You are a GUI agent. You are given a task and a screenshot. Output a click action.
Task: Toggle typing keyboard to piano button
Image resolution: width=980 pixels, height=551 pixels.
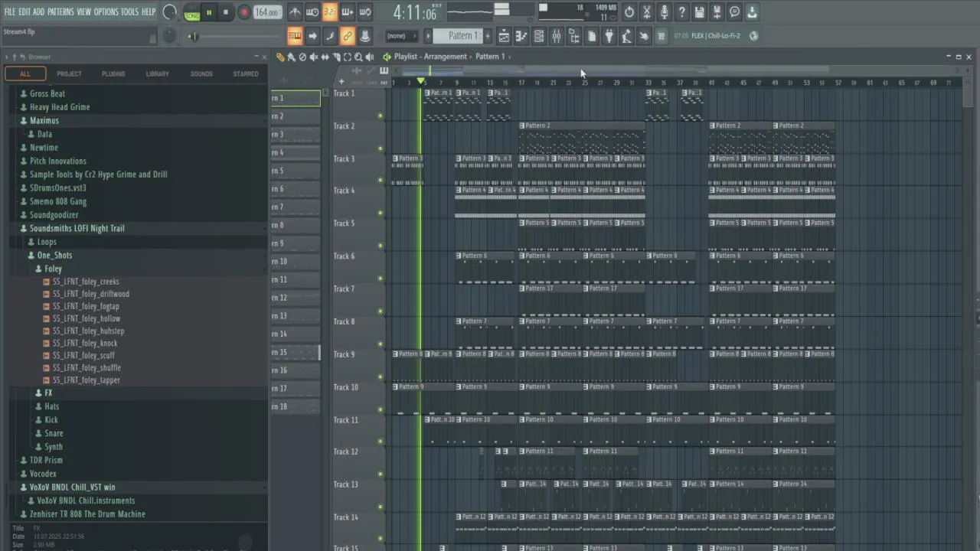pos(295,36)
